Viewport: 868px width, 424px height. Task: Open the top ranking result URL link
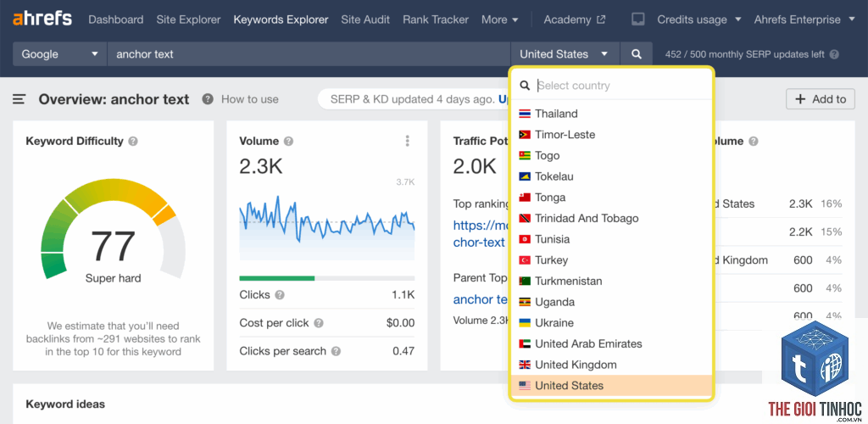coord(480,233)
